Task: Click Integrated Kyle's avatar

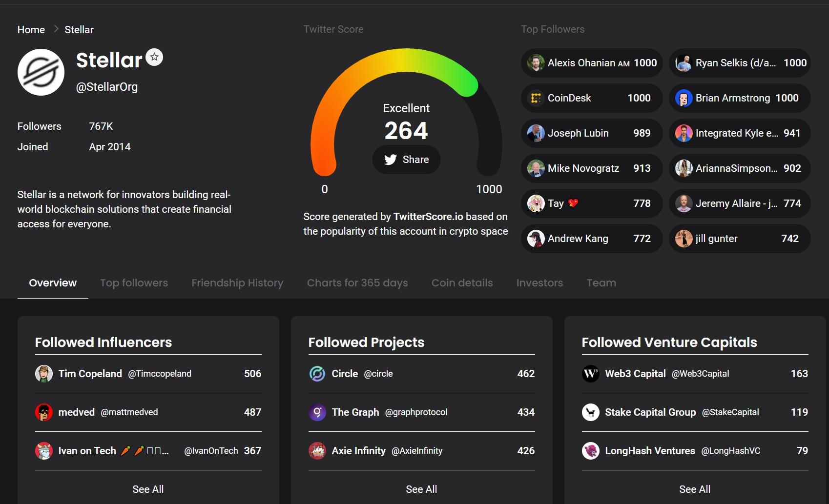Action: 684,133
